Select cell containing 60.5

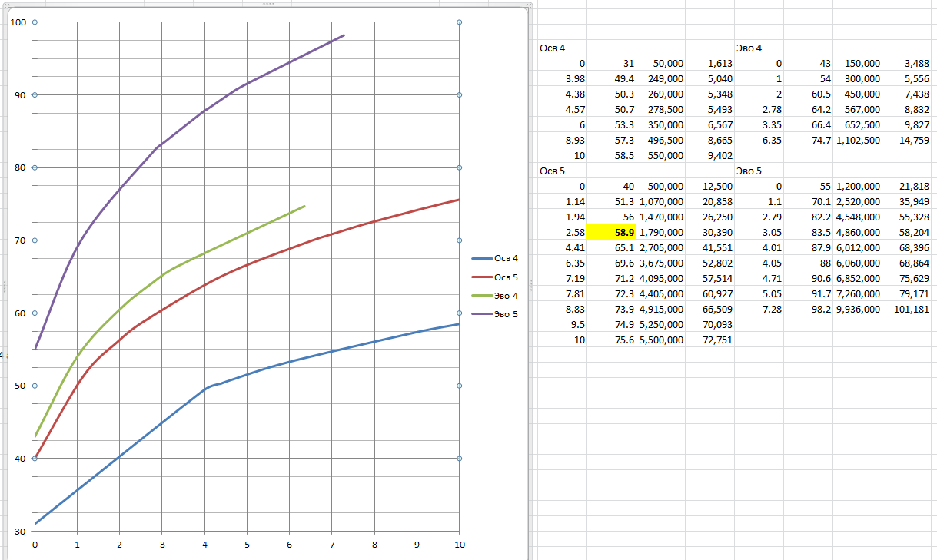point(808,94)
